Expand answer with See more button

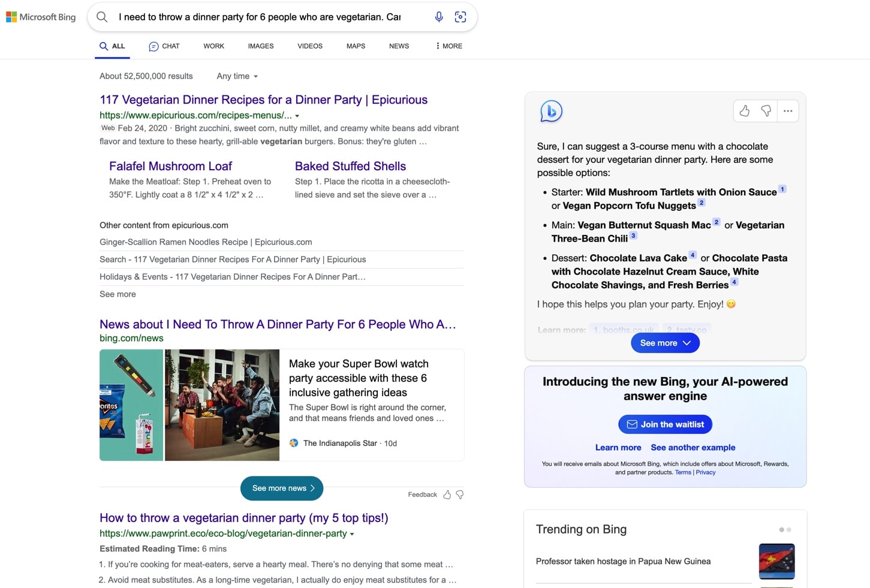[665, 343]
